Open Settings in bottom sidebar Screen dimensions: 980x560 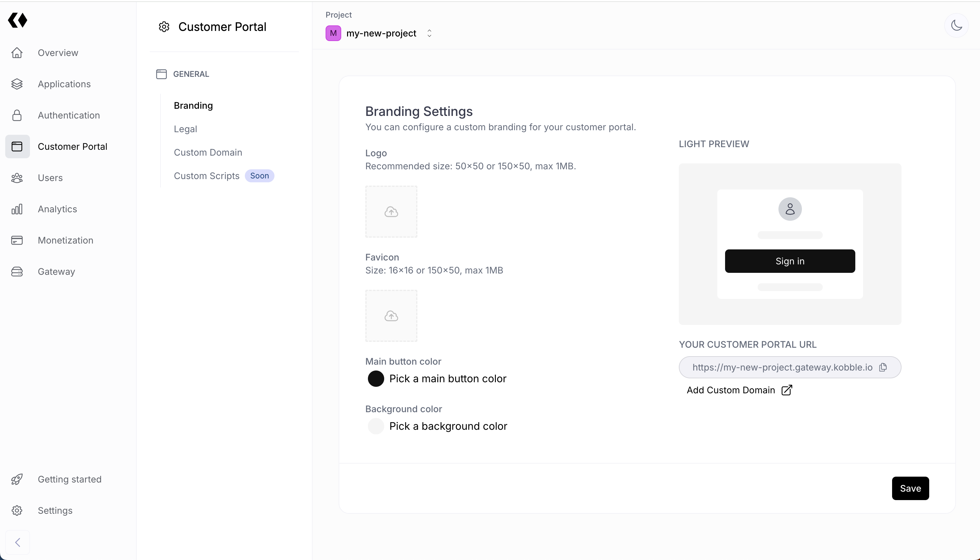55,511
